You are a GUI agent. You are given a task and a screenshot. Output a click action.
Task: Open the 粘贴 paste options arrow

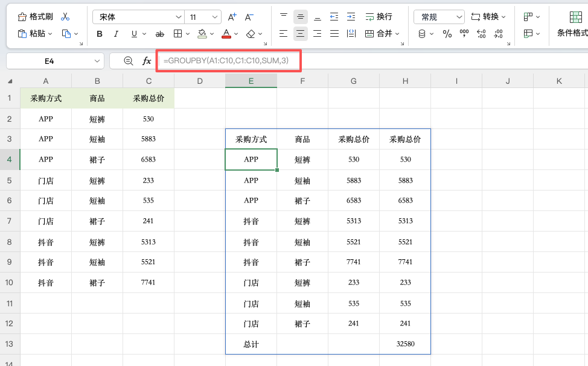coord(50,34)
